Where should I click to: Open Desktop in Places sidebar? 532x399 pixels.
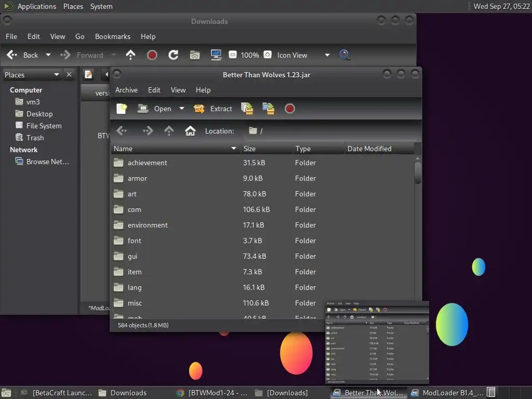[x=34, y=114]
